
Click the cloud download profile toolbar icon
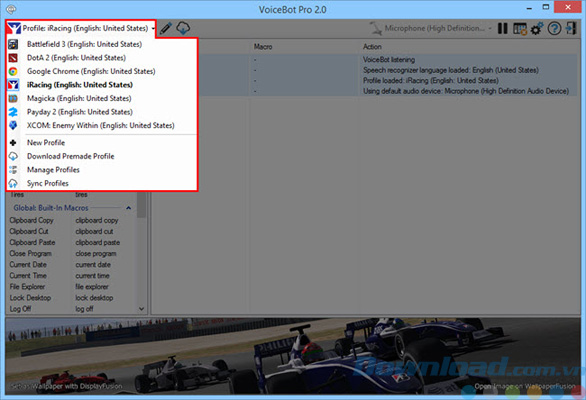(183, 28)
